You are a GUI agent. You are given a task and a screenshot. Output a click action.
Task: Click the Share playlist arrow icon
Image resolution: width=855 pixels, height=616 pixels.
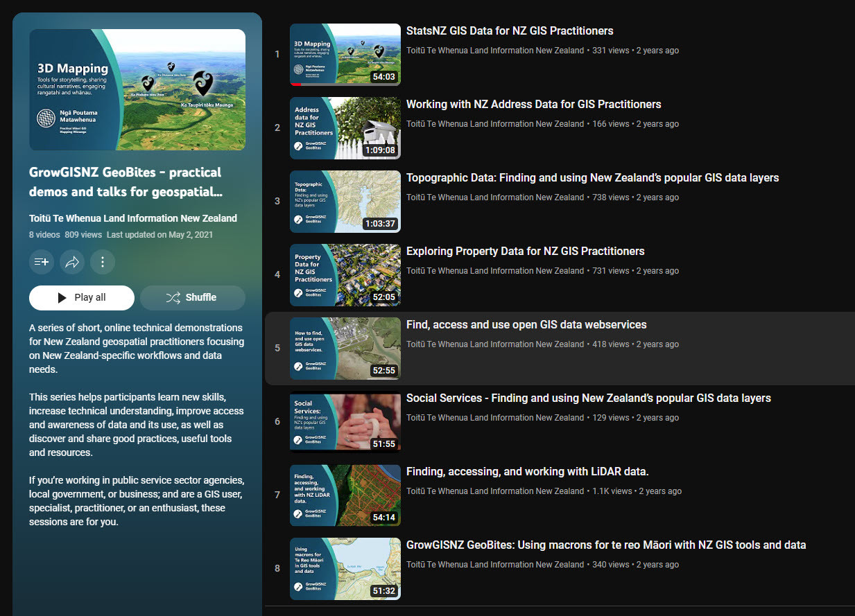72,262
